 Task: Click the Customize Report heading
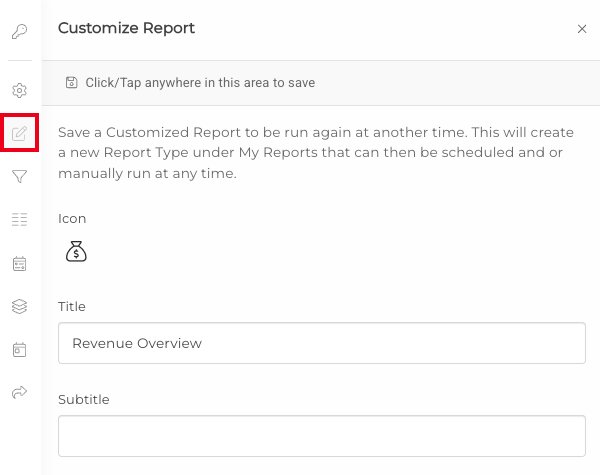point(126,28)
